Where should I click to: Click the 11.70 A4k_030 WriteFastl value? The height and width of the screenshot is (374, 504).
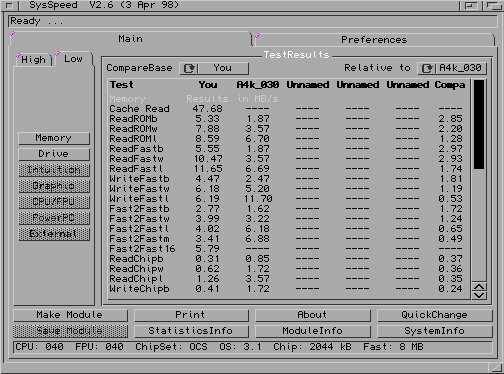[258, 199]
